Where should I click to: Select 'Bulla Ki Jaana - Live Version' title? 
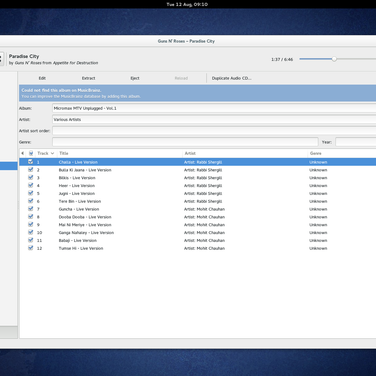(x=85, y=170)
